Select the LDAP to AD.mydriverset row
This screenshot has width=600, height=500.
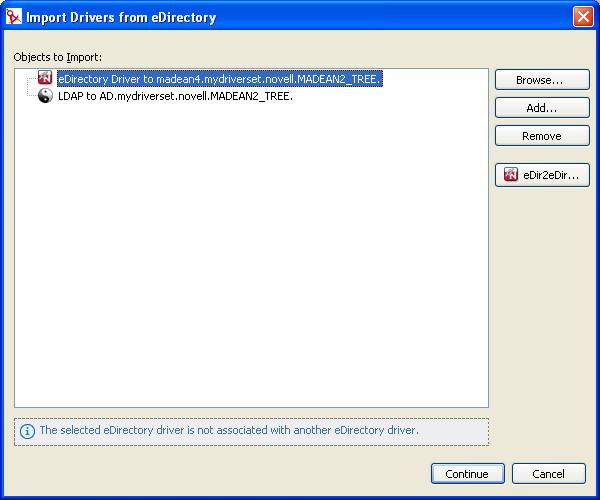pos(175,96)
